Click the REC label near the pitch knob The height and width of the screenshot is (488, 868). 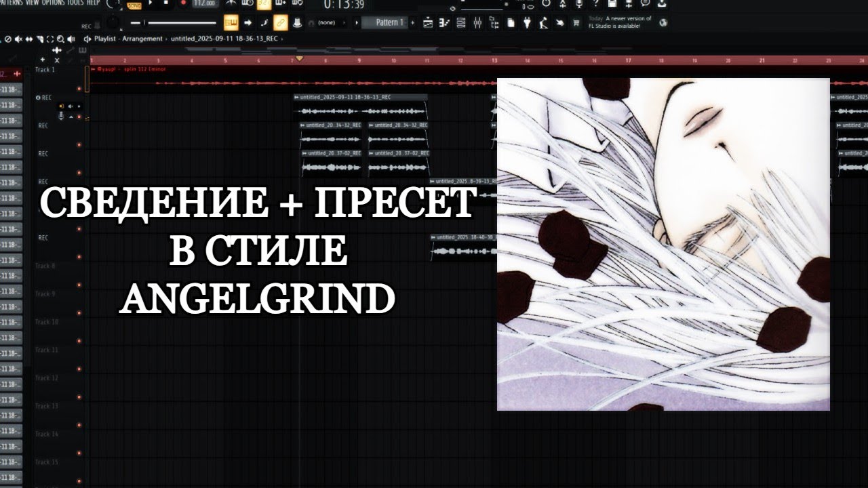pos(86,26)
